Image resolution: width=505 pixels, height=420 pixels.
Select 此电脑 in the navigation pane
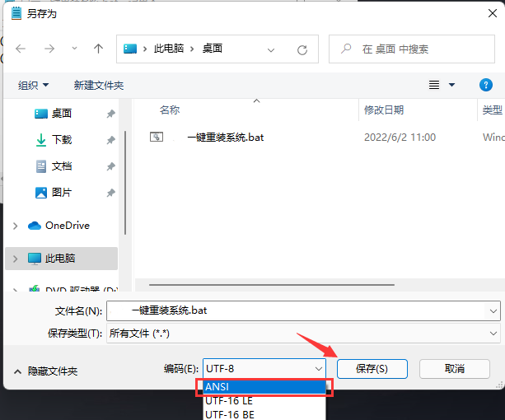tap(60, 258)
